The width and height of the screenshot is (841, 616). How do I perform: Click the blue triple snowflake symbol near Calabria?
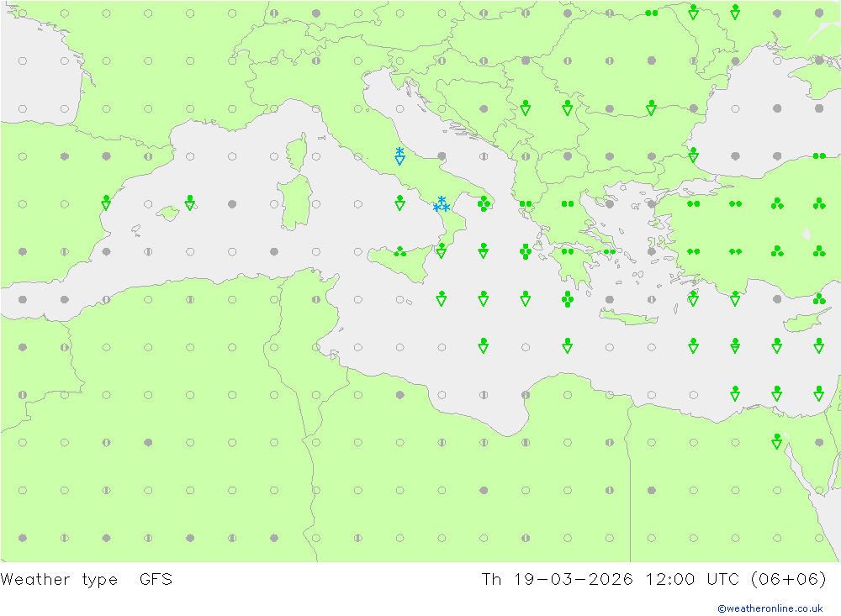click(x=442, y=203)
